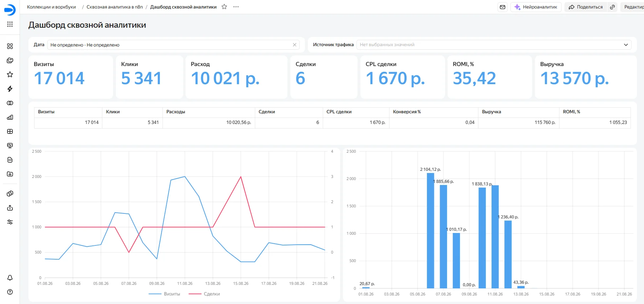The width and height of the screenshot is (644, 304).
Task: Open Favorites star in sidebar
Action: [10, 75]
